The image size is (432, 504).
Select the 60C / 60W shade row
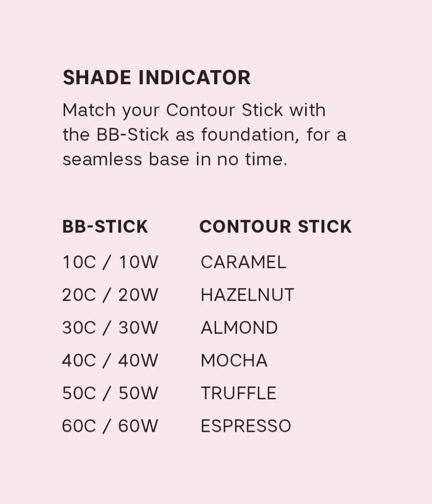tap(110, 426)
